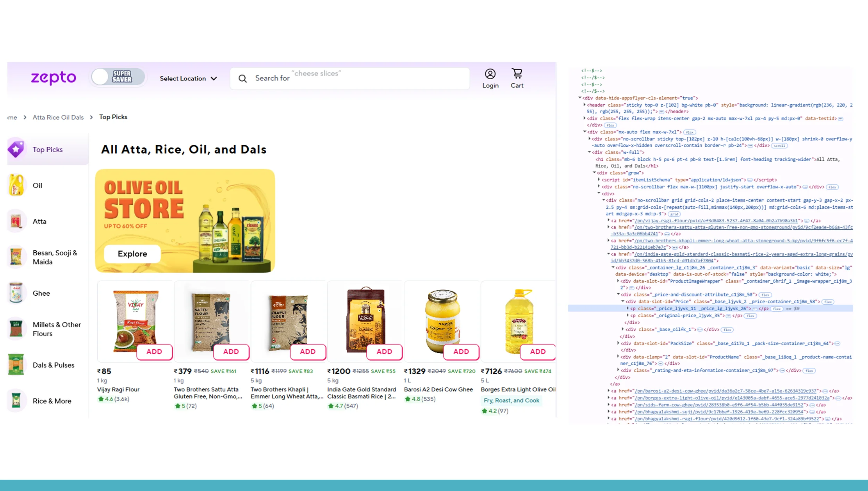Click the Olive Oil Store banner image
The image size is (868, 491).
185,221
